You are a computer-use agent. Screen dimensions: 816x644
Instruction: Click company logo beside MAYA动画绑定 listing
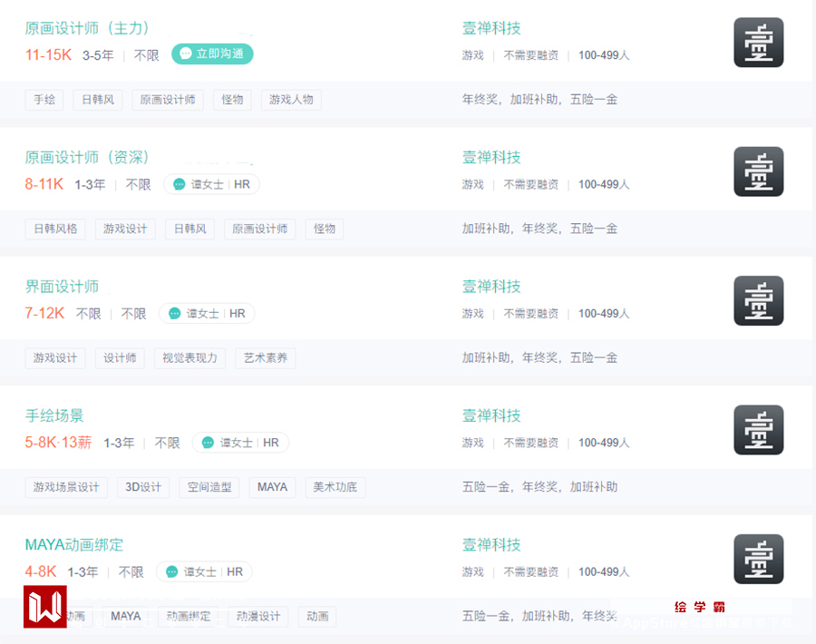click(758, 559)
